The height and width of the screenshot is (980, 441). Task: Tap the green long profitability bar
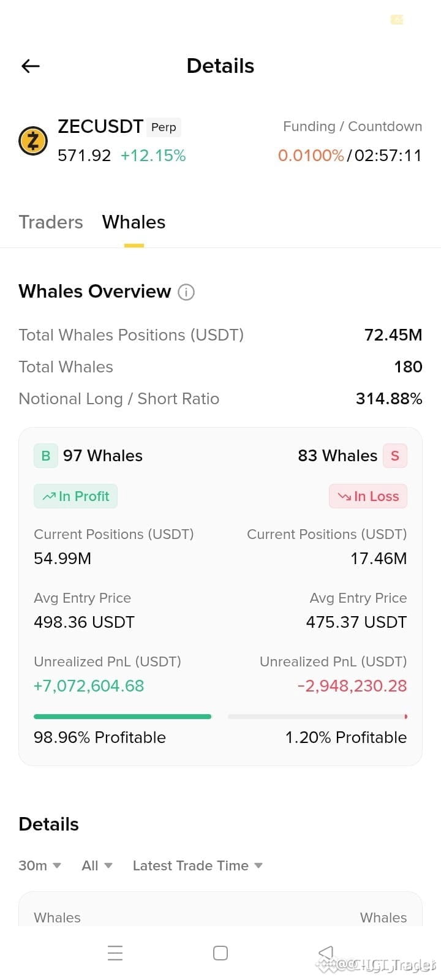(123, 717)
